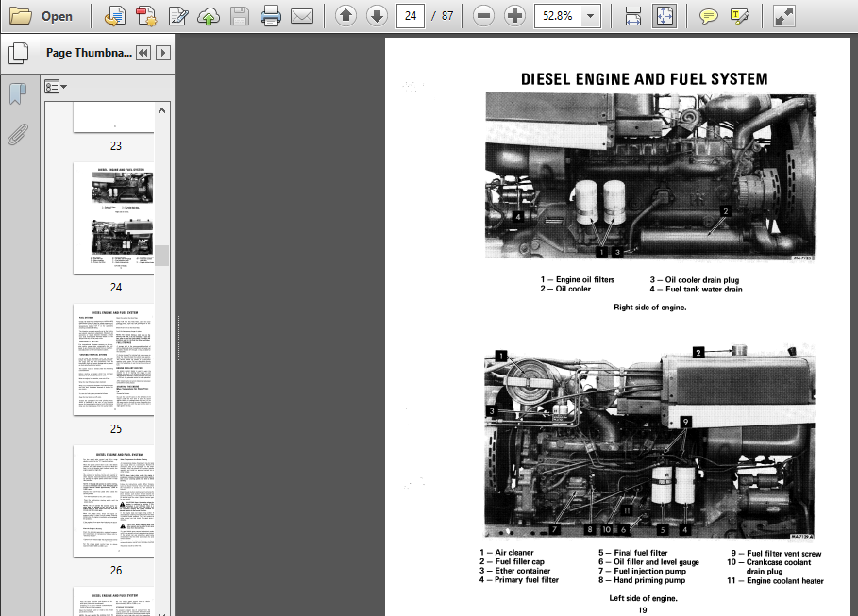The height and width of the screenshot is (616, 858).
Task: Select the page 26 thumbnail
Action: pos(114,501)
